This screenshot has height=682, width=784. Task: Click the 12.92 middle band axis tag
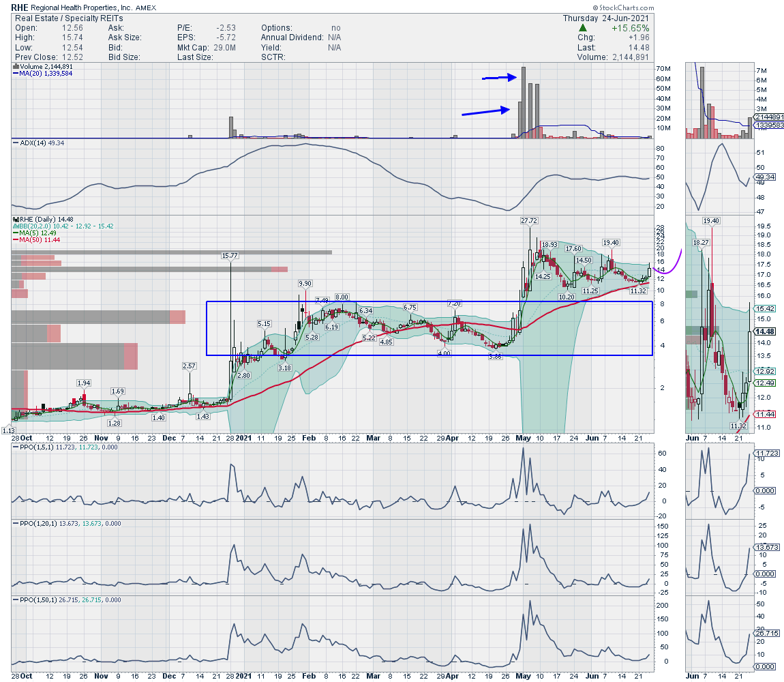click(x=766, y=371)
